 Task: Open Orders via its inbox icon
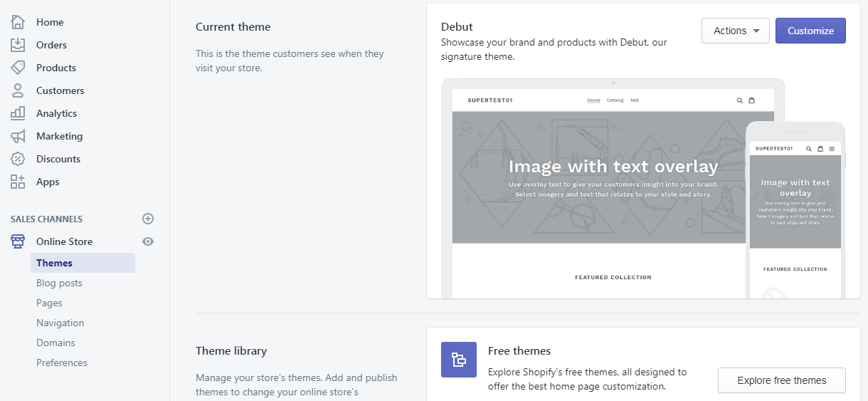point(18,45)
